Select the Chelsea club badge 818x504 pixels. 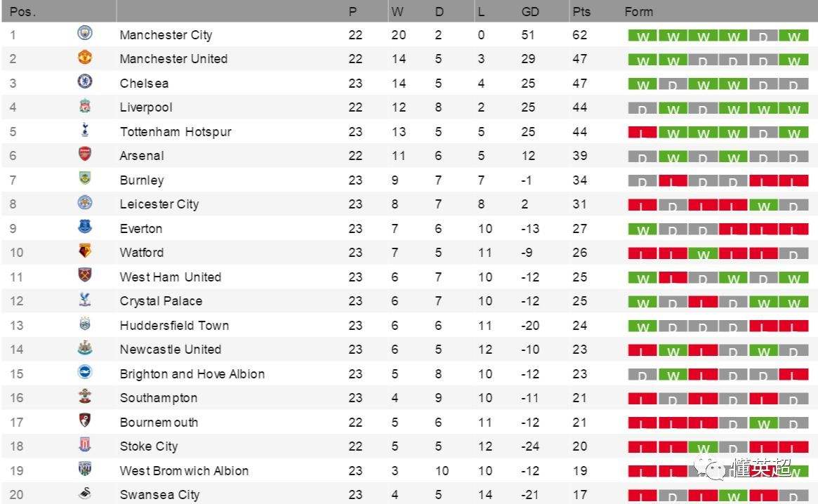84,81
